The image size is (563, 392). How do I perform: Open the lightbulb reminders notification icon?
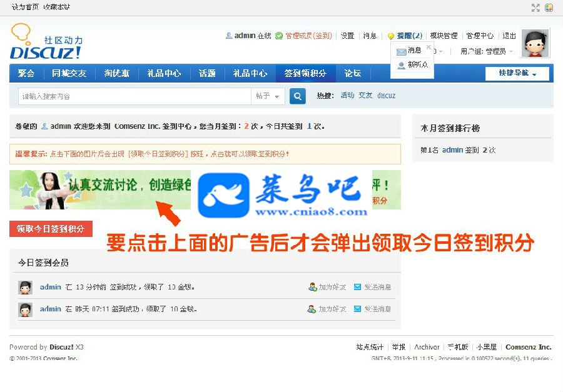pos(391,36)
